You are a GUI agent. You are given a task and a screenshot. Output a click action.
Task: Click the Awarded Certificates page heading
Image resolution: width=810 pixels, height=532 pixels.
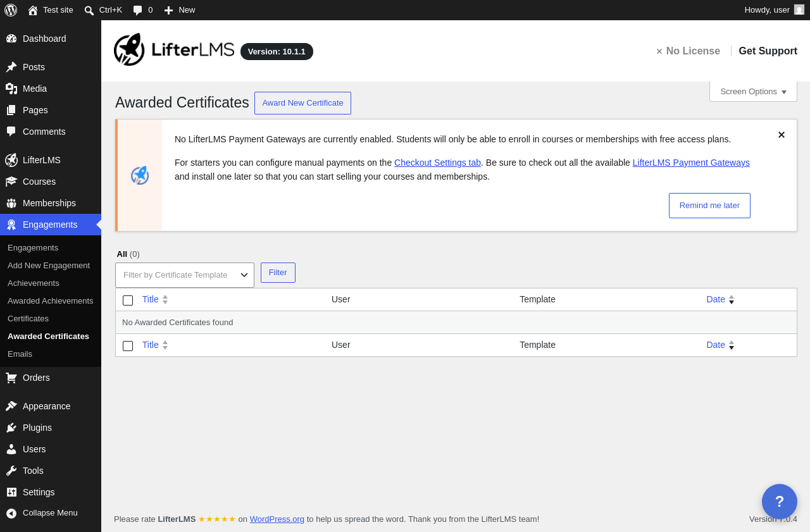[182, 102]
